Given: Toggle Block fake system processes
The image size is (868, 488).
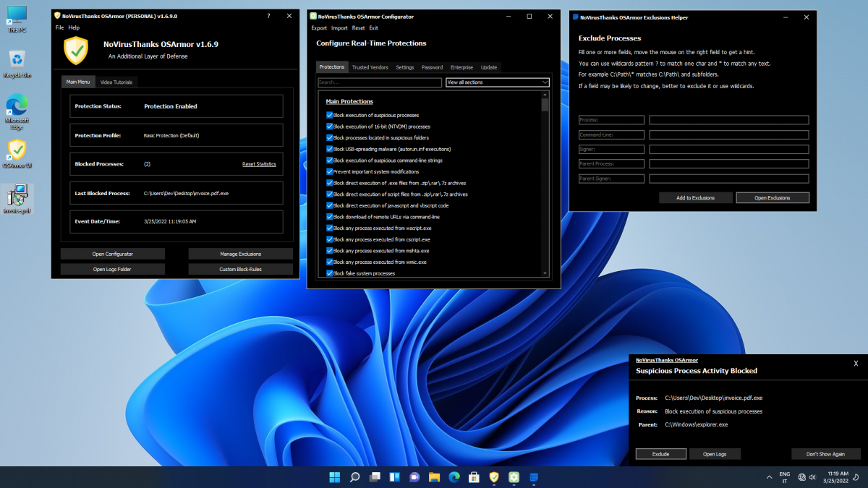Looking at the screenshot, I should coord(330,273).
